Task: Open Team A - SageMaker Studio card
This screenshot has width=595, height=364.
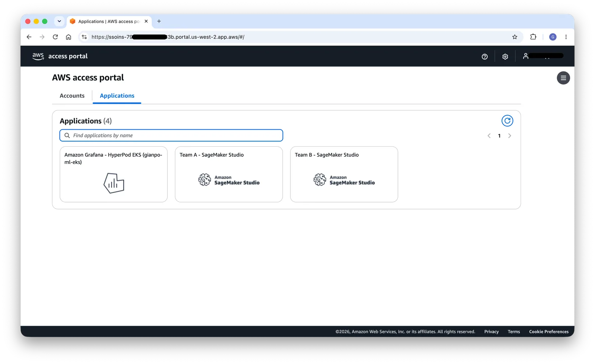Action: [229, 174]
